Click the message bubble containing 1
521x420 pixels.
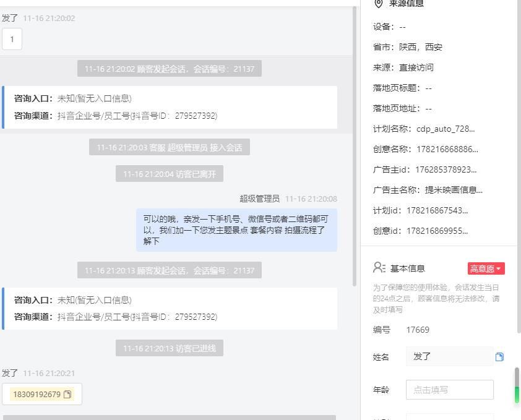point(12,39)
